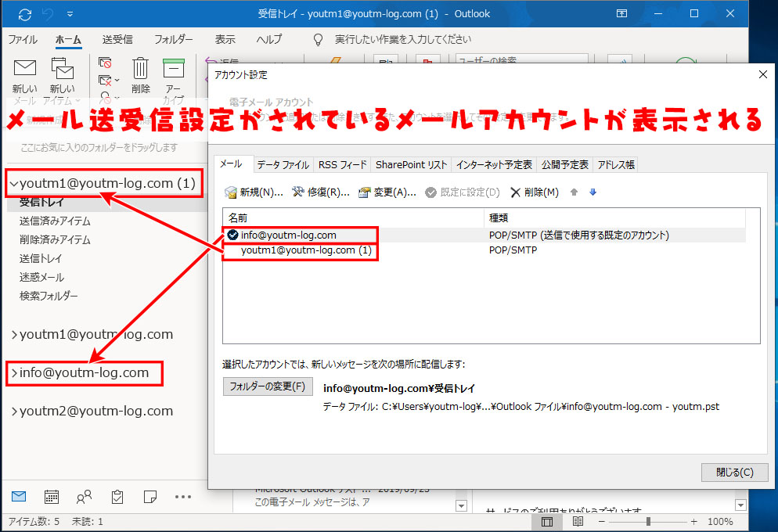Switch to Mail view in the navigation bar
778x532 pixels.
19,496
